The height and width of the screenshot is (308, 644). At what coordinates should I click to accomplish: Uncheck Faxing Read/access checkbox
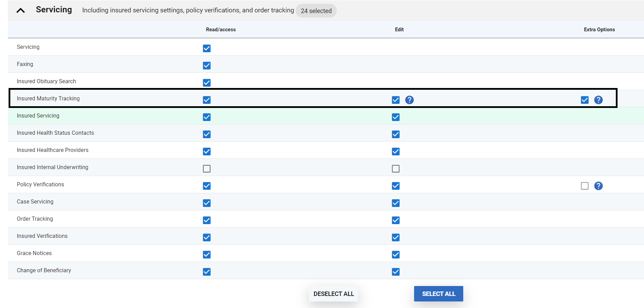point(207,66)
